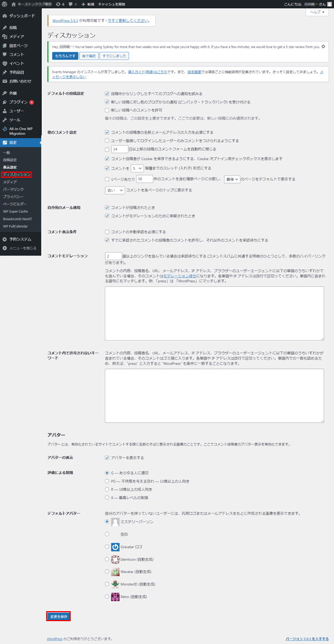This screenshot has height=644, width=334.
Task: Toggle pingback/trackback 受け付ける checkbox
Action: click(x=107, y=102)
